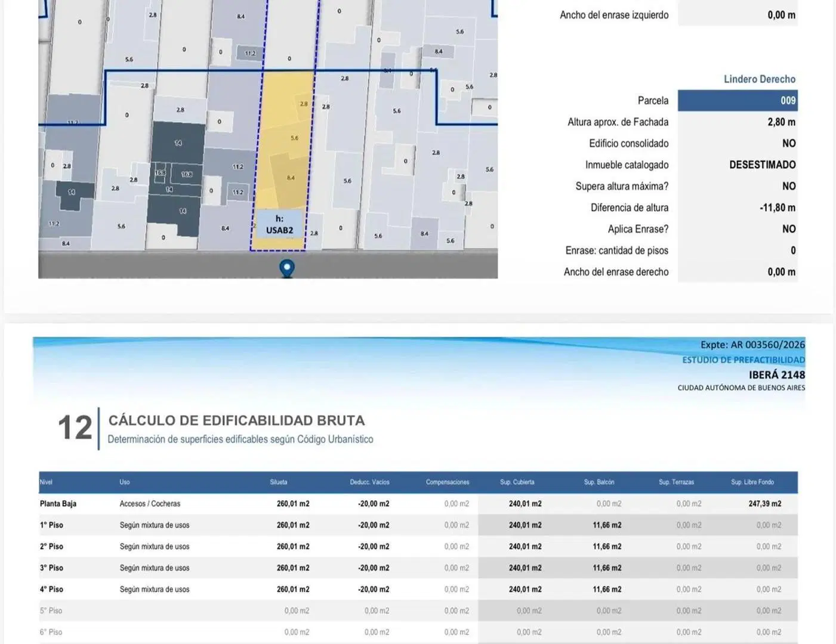
Task: Click the section number '12'
Action: (75, 428)
